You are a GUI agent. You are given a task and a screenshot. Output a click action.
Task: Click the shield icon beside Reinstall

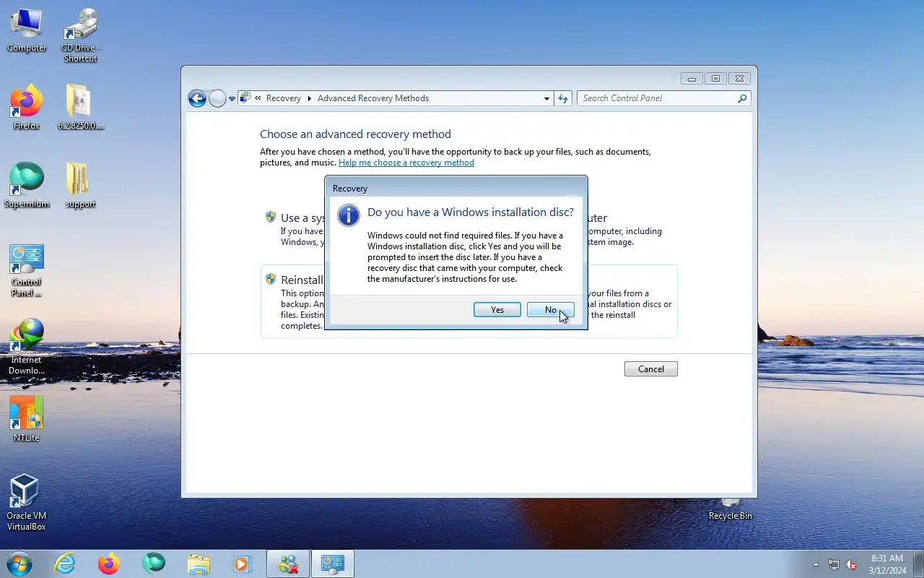point(271,279)
